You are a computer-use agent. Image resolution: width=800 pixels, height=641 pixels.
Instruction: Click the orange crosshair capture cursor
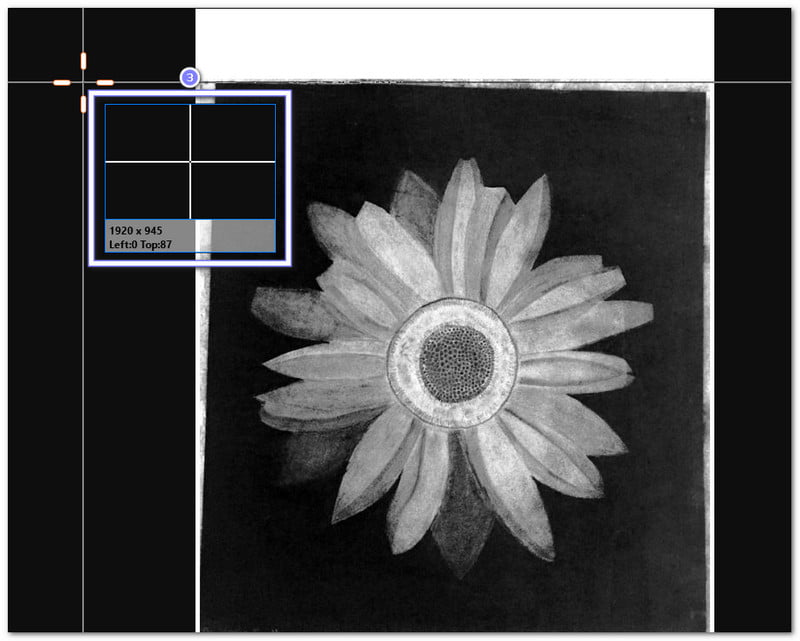[x=83, y=82]
